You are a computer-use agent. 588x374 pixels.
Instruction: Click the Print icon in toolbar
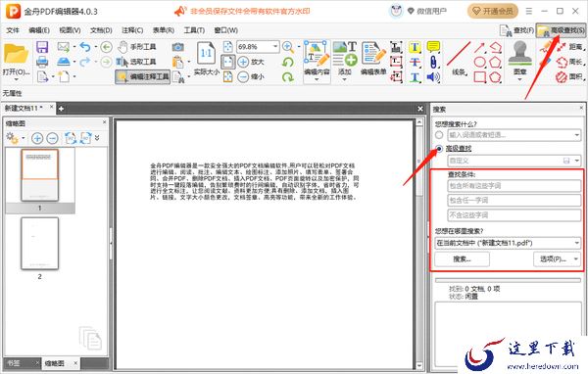[42, 62]
